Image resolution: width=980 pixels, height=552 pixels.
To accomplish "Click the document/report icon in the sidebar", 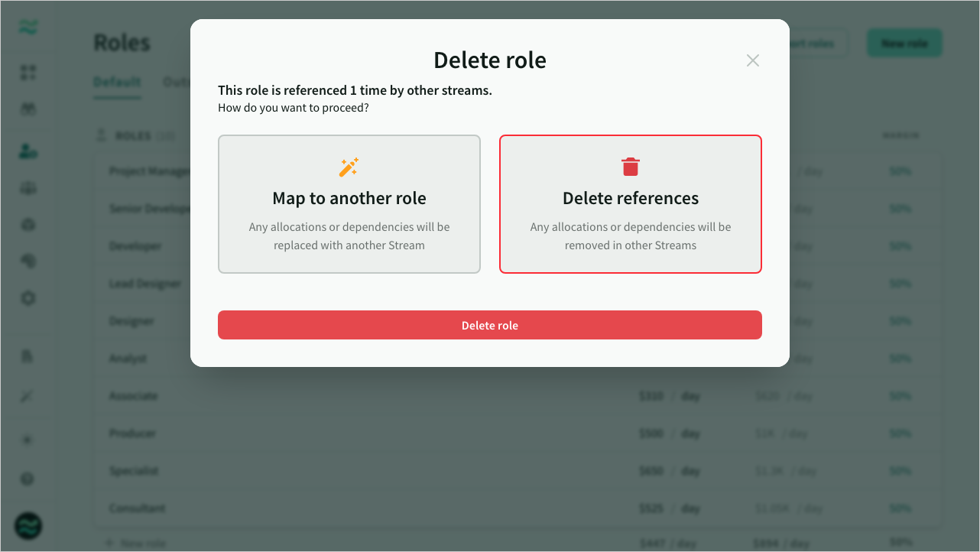I will 28,356.
